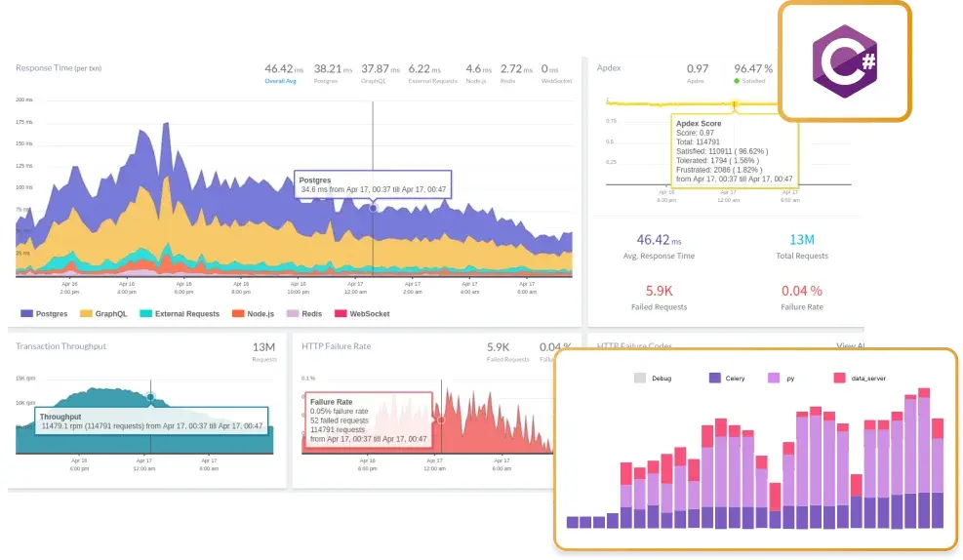Click the Throughput chart marker point
Screen dimensions: 963x560
[x=150, y=397]
